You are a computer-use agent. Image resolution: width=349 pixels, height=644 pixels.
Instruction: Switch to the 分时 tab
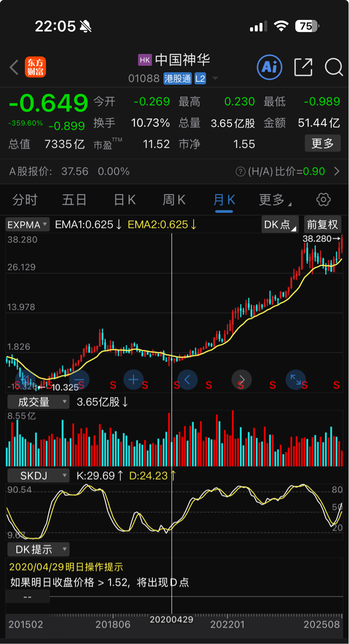[x=25, y=199]
